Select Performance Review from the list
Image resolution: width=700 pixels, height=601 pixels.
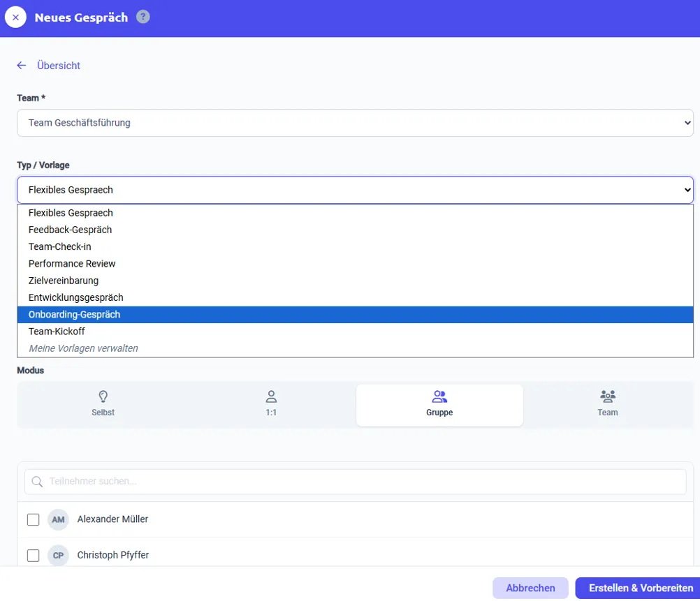click(355, 264)
